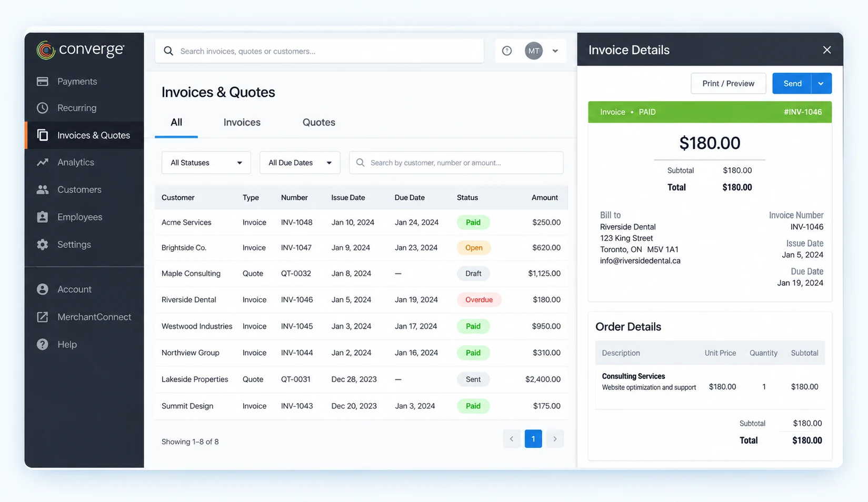The width and height of the screenshot is (868, 502).
Task: Open the Help question mark icon
Action: coord(43,344)
